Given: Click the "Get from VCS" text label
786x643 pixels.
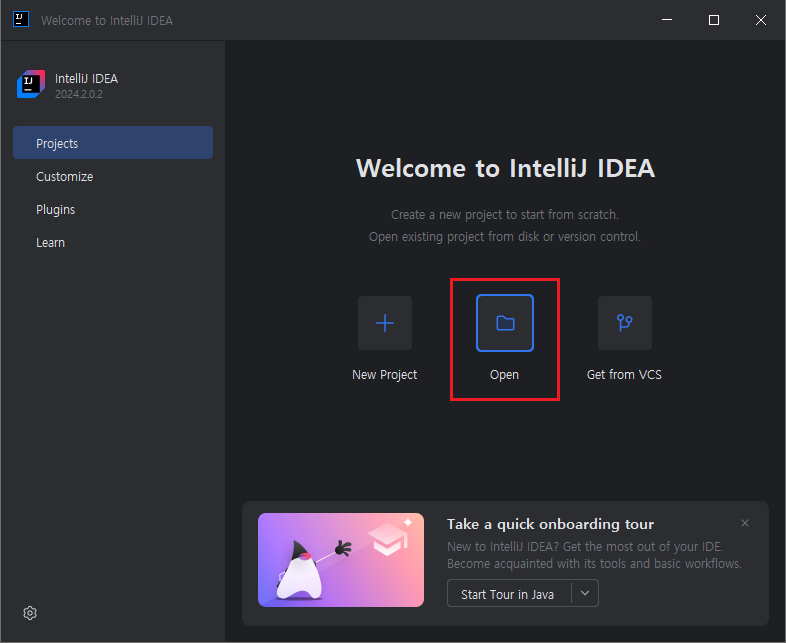Looking at the screenshot, I should coord(624,375).
